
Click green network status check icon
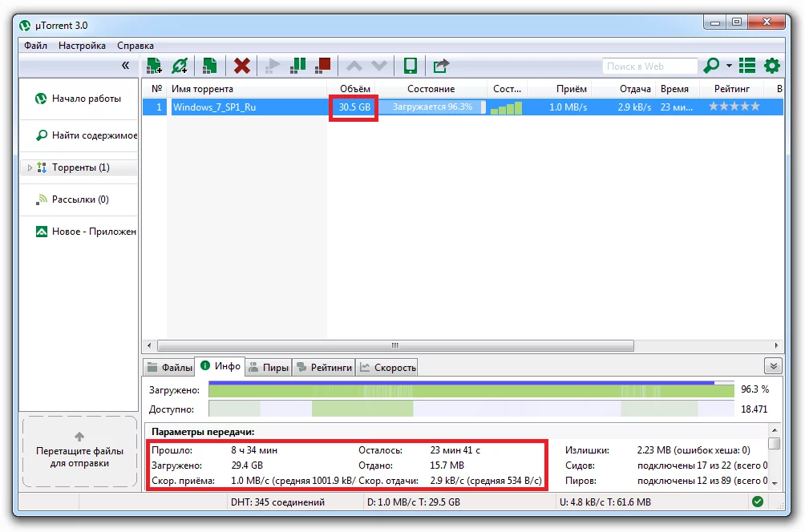[758, 502]
